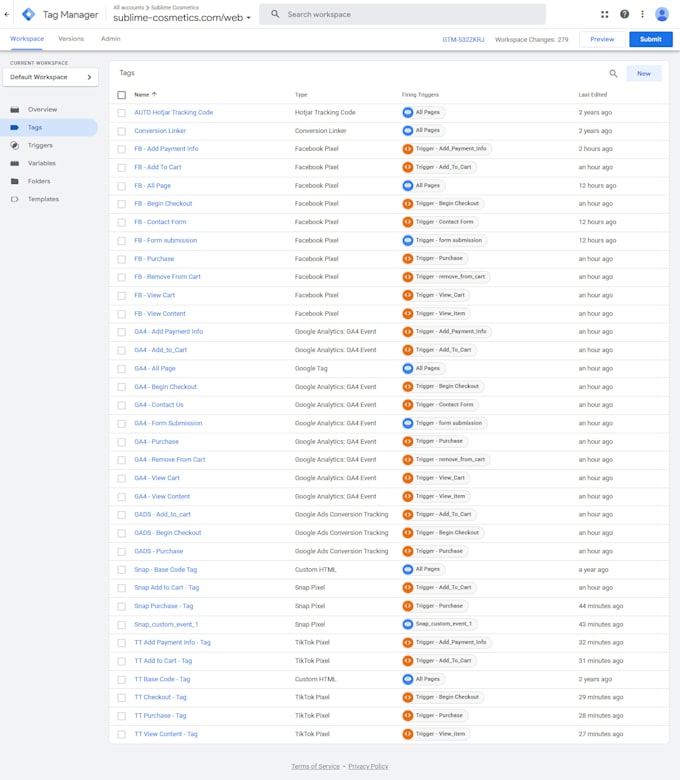The image size is (680, 780).
Task: Click trigger icon in TT Base Code - Tag row
Action: coord(408,679)
